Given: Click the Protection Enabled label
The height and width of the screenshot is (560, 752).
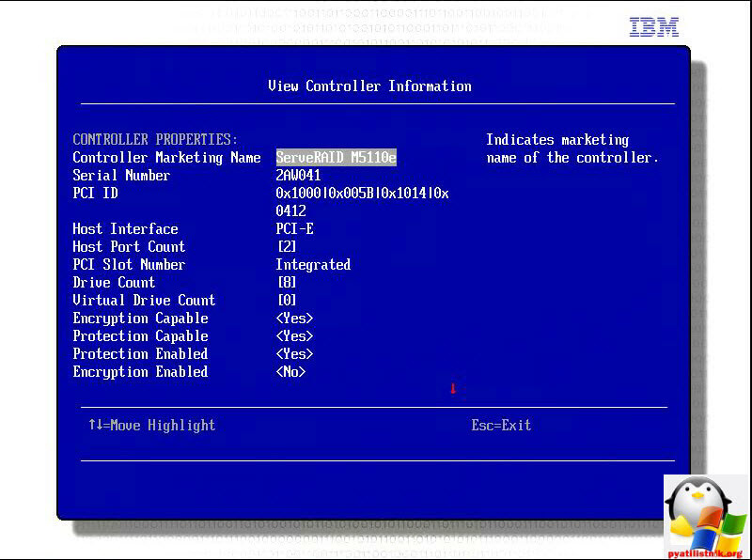Looking at the screenshot, I should click(140, 354).
